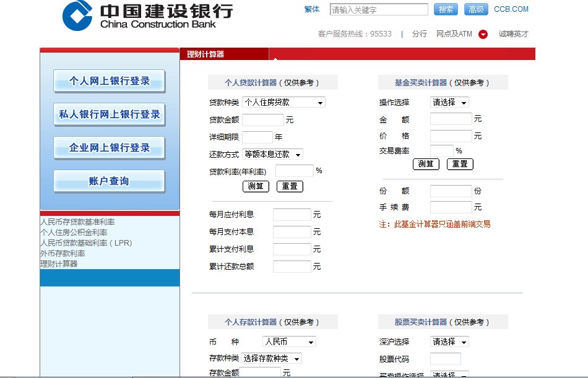The height and width of the screenshot is (378, 588).
Task: Click the 贷款金额 loan amount field
Action: pyautogui.click(x=263, y=120)
